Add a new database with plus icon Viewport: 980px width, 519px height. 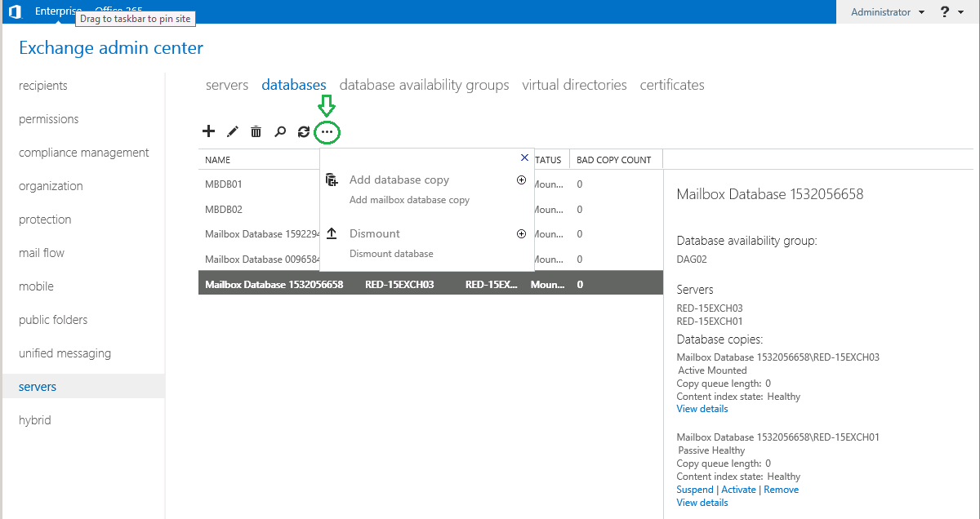tap(208, 131)
